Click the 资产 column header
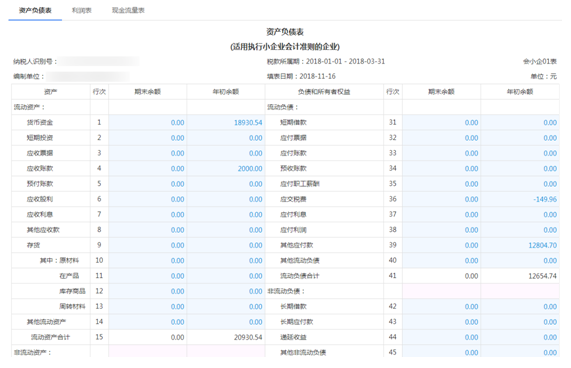571x368 pixels. [x=51, y=92]
